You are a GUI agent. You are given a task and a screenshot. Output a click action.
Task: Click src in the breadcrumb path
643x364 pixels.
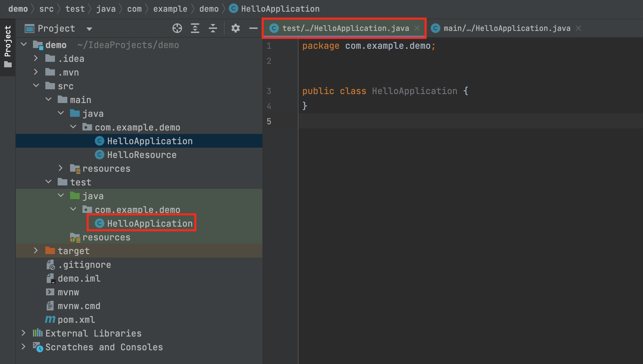pyautogui.click(x=46, y=9)
